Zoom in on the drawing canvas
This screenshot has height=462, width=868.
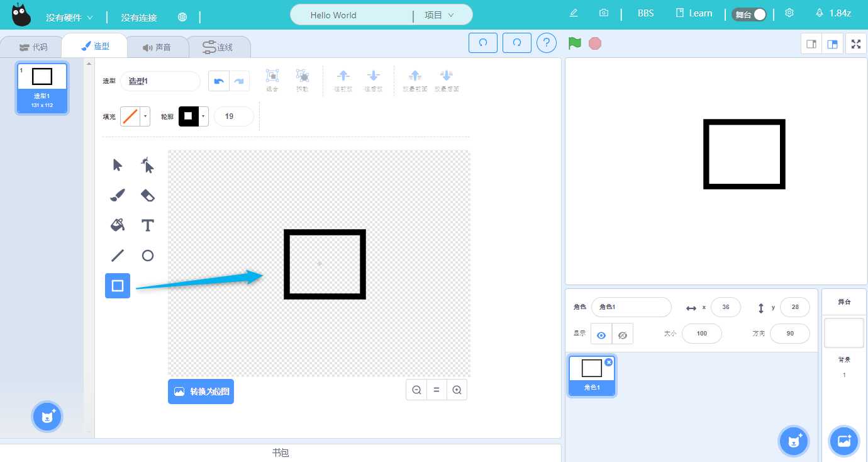pyautogui.click(x=457, y=390)
